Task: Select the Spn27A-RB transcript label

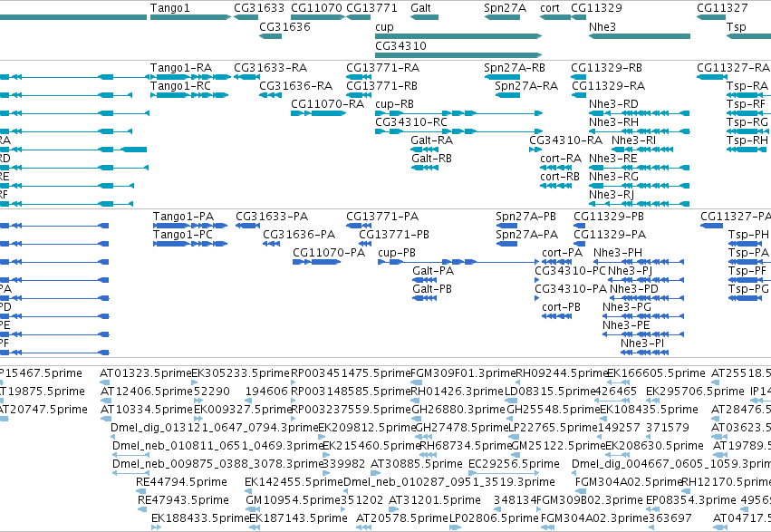Action: point(515,67)
